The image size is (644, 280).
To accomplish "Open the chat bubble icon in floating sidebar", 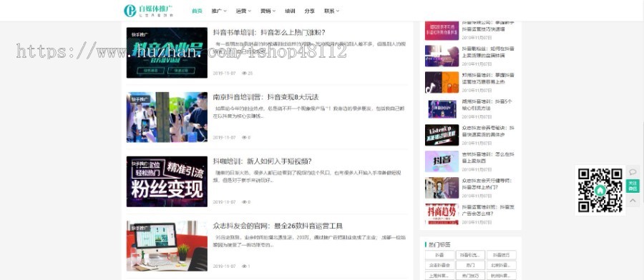I will [x=633, y=171].
